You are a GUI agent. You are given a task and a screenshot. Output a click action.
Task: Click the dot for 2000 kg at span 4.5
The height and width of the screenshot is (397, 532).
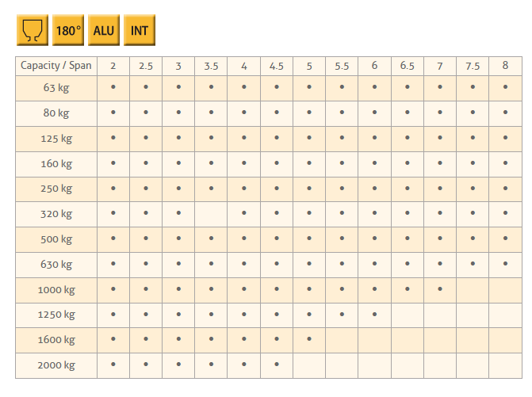point(277,365)
